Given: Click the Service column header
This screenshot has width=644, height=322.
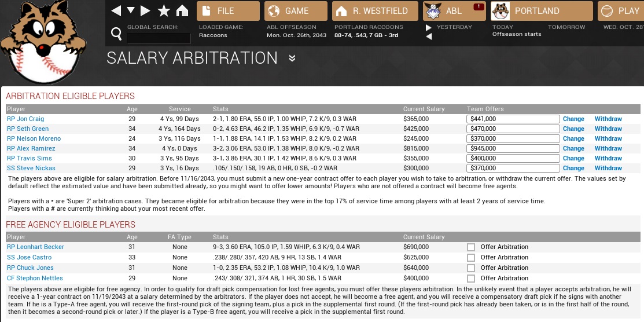Looking at the screenshot, I should point(180,109).
